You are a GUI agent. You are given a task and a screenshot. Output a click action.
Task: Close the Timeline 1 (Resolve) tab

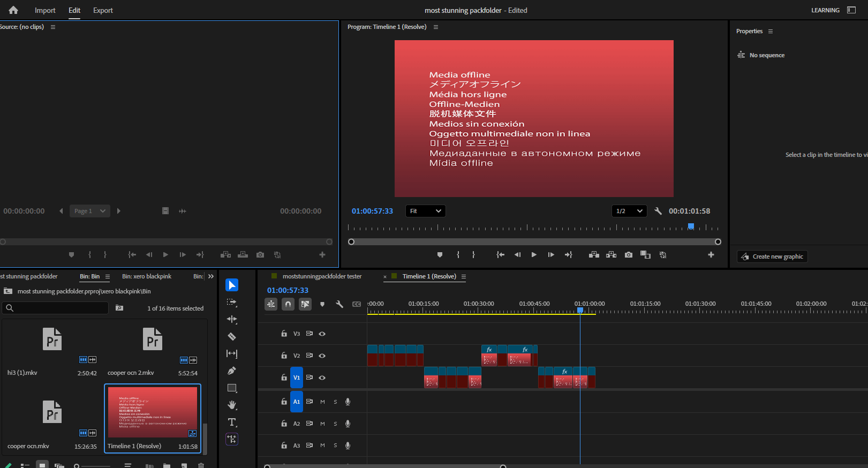(x=385, y=277)
